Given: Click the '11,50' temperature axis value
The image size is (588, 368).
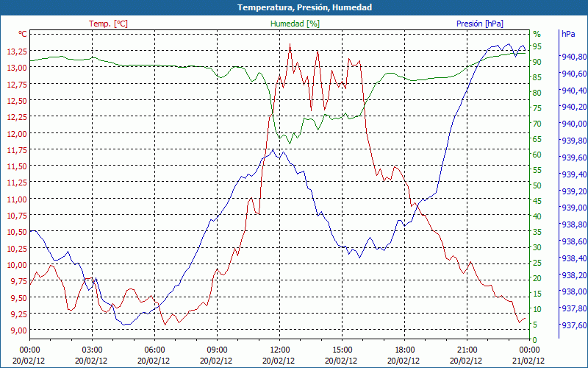Looking at the screenshot, I should [x=17, y=166].
